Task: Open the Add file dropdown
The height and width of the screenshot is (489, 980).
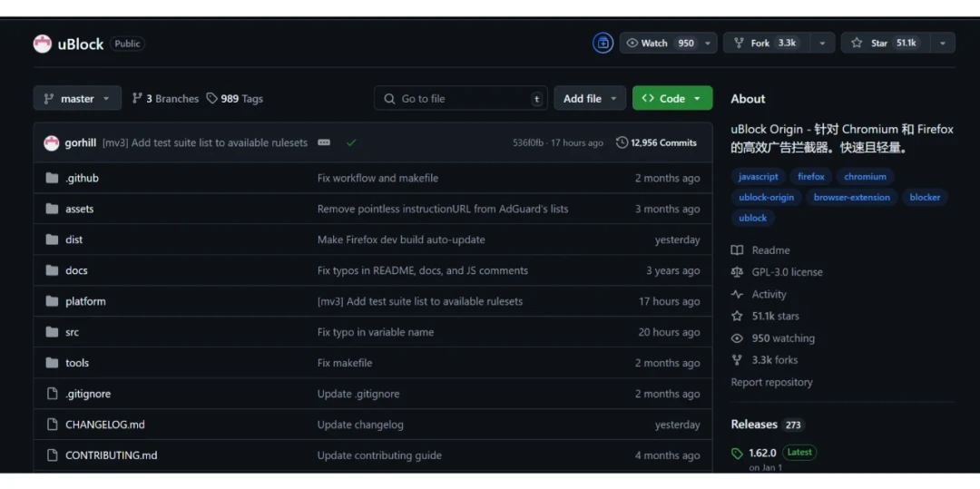Action: coord(590,99)
